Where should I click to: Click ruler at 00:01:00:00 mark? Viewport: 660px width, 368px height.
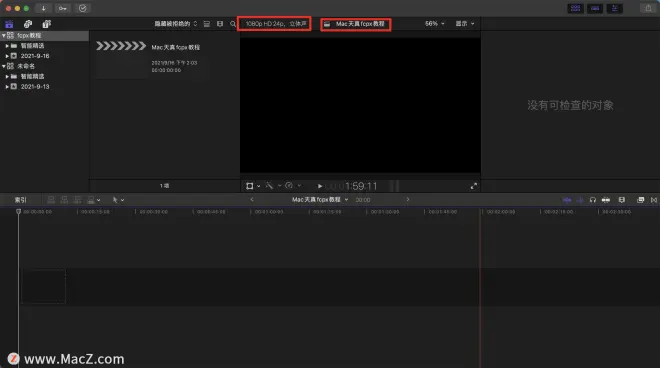(x=269, y=212)
